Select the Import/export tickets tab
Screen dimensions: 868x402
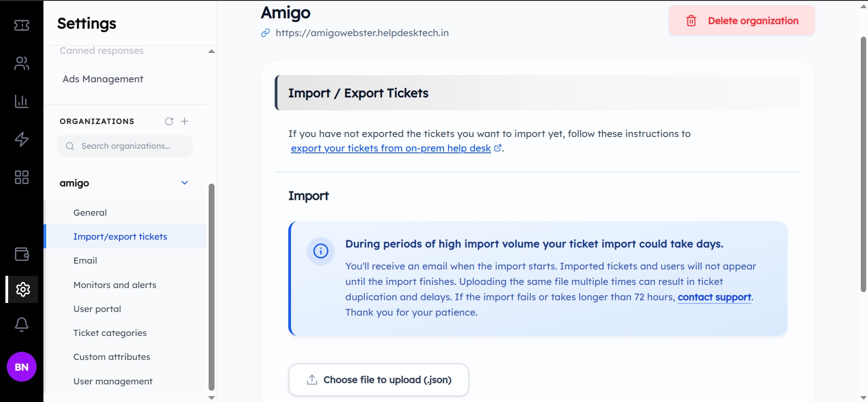click(x=120, y=236)
